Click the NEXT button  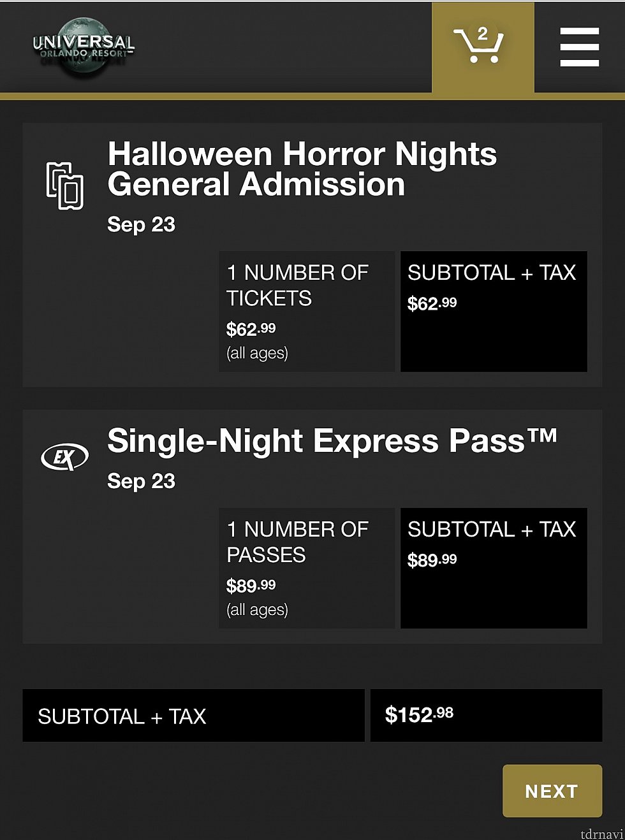(552, 791)
